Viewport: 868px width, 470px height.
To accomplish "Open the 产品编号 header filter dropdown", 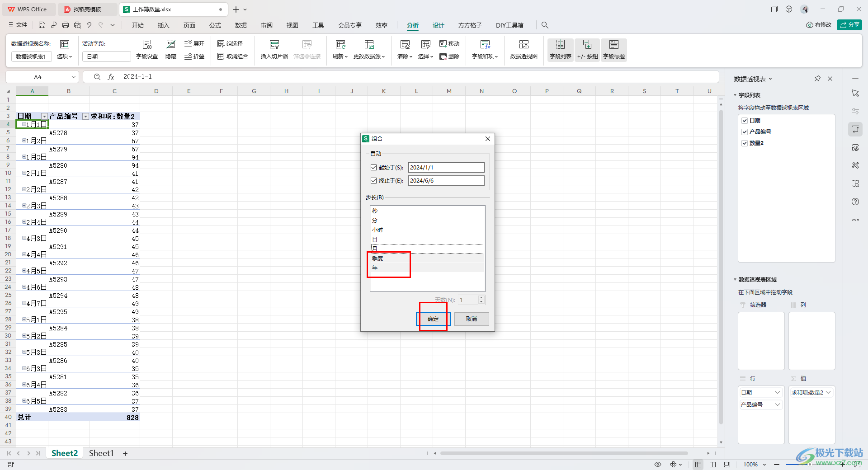I will point(85,117).
